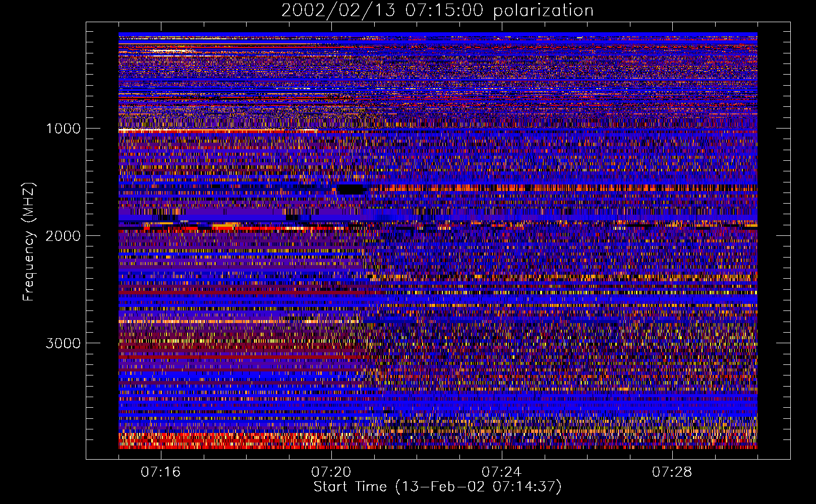Click the "07:20" time tick label

tap(331, 472)
